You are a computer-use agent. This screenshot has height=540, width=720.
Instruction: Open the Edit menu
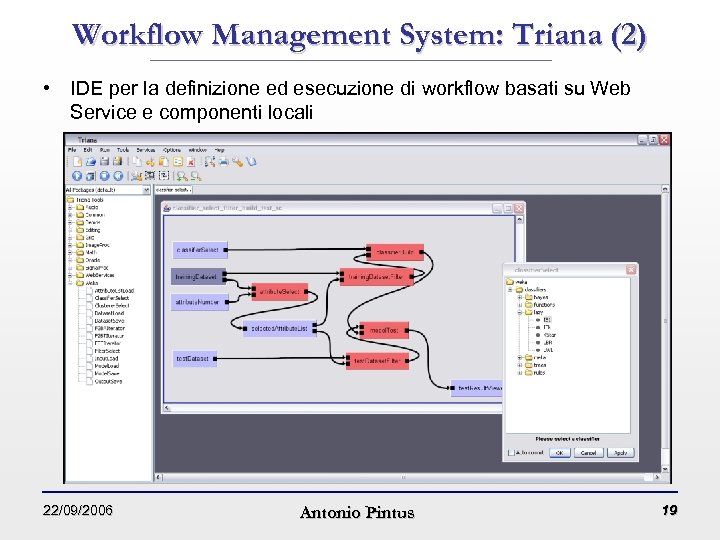[x=88, y=150]
